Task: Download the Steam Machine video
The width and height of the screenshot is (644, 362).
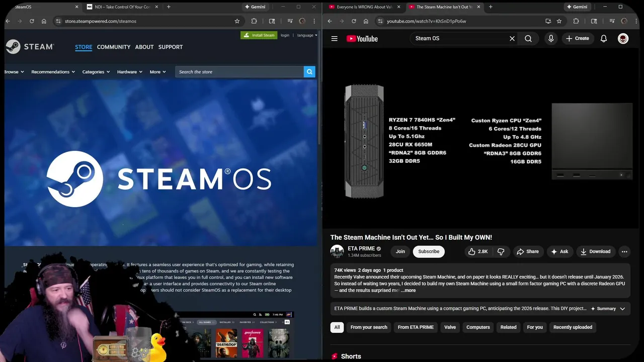Action: (x=595, y=251)
